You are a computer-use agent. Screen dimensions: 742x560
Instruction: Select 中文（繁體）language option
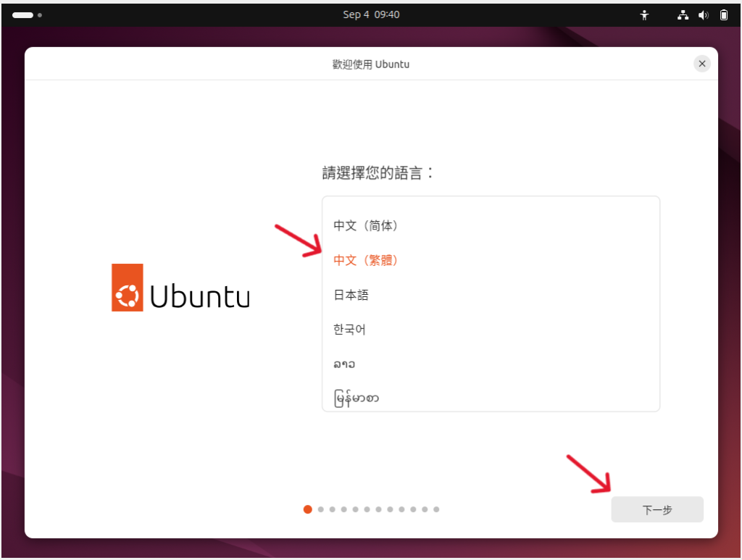(491, 260)
